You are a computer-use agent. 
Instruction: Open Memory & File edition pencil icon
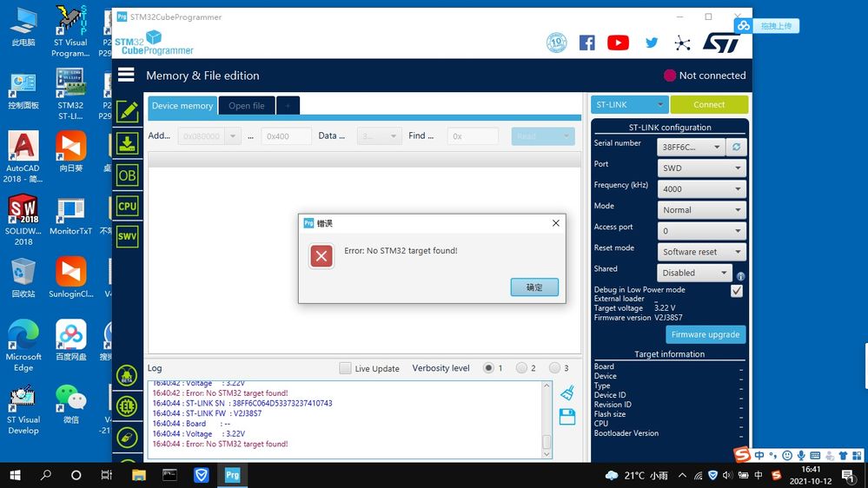click(128, 112)
